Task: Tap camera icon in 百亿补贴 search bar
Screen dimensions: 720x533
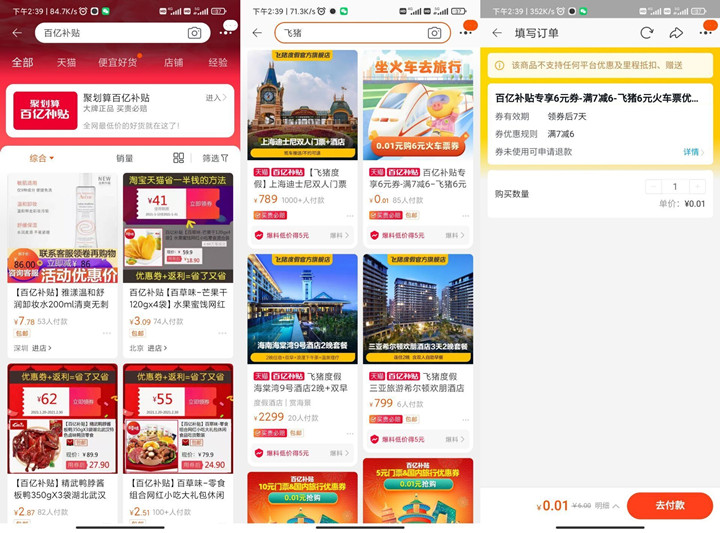Action: coord(194,33)
